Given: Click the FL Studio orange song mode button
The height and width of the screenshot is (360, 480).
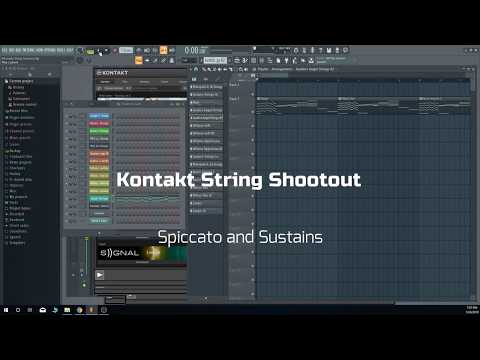Looking at the screenshot, I should coord(163,50).
